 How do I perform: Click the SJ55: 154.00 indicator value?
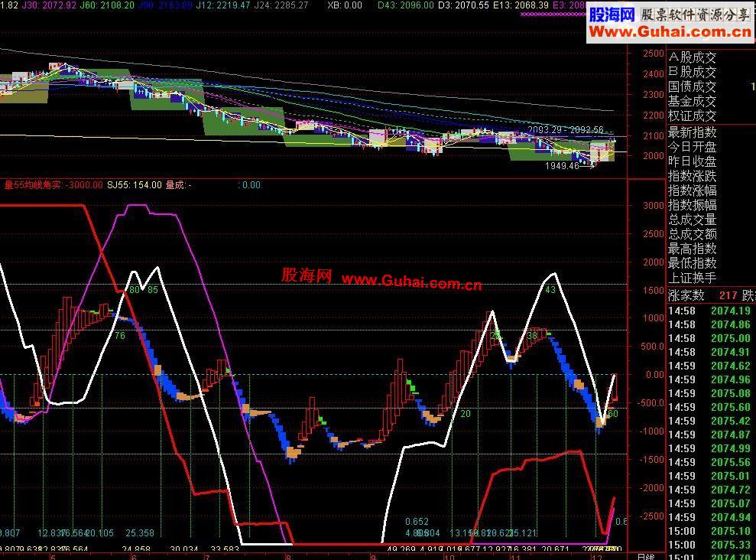coord(135,184)
